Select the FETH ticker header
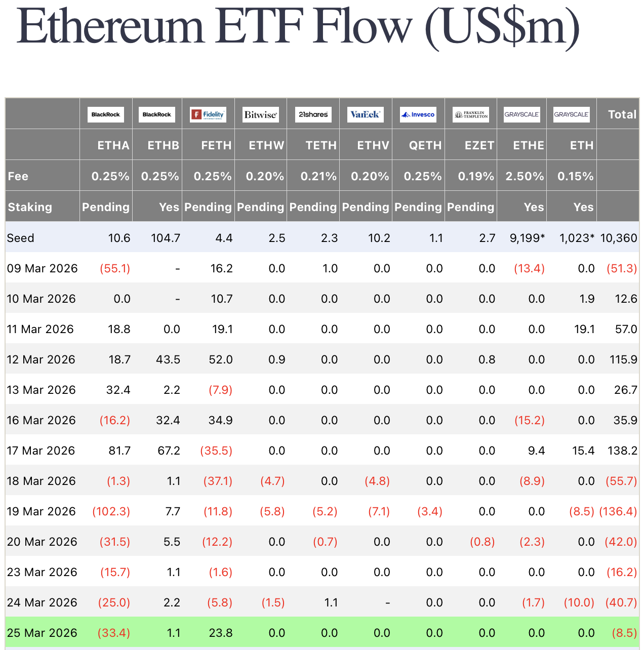Image resolution: width=644 pixels, height=650 pixels. click(216, 145)
